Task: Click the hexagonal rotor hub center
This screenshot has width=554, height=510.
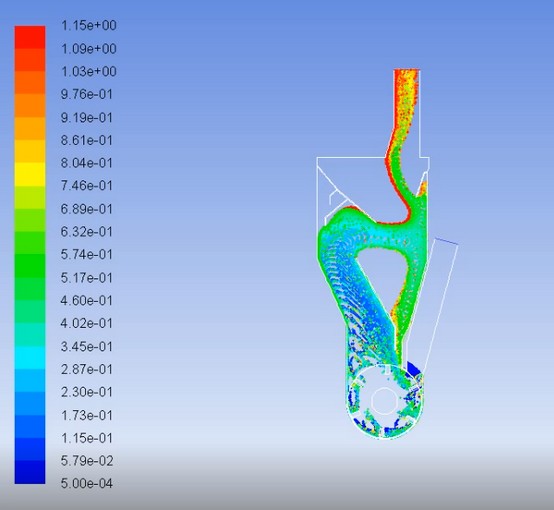Action: coord(384,400)
